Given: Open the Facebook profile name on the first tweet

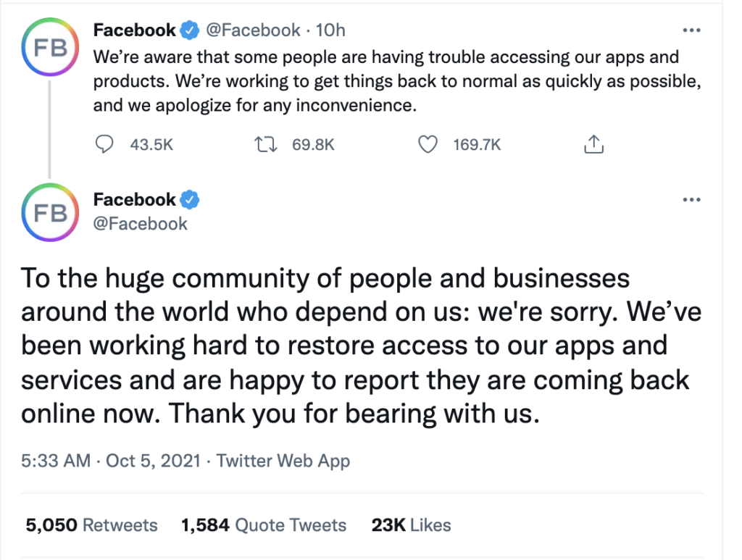Looking at the screenshot, I should click(135, 30).
